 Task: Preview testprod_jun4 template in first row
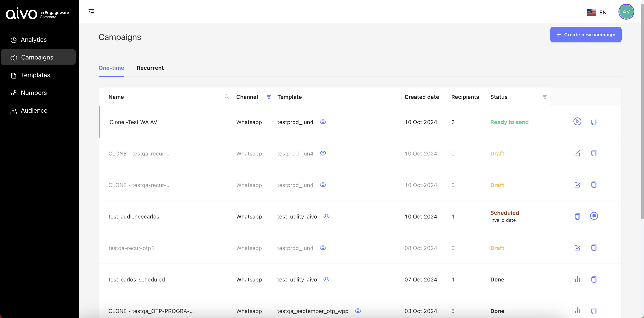pyautogui.click(x=323, y=122)
